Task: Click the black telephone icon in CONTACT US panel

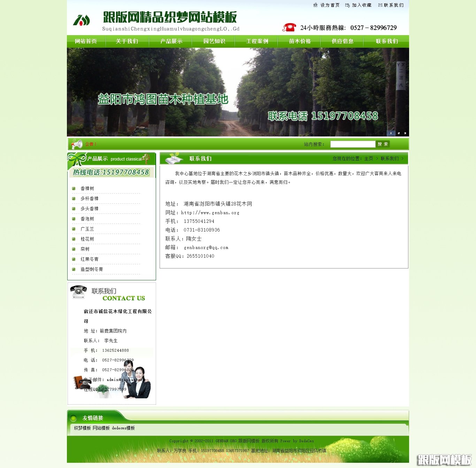Action: pos(78,291)
